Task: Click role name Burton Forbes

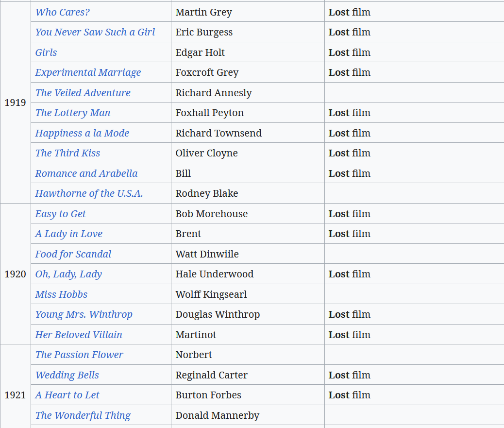Action: click(x=208, y=395)
